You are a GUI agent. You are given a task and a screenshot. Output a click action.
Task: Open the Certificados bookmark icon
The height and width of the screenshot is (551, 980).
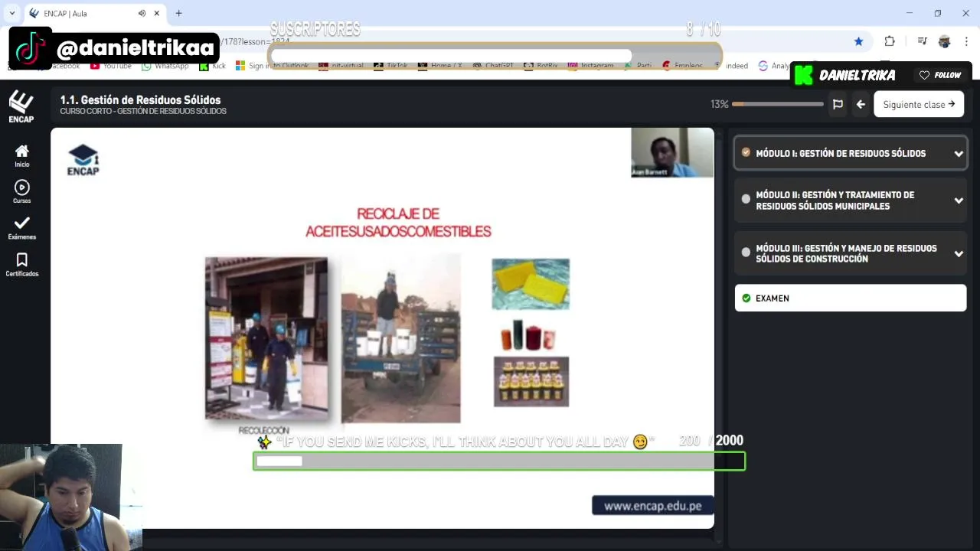[x=21, y=265]
